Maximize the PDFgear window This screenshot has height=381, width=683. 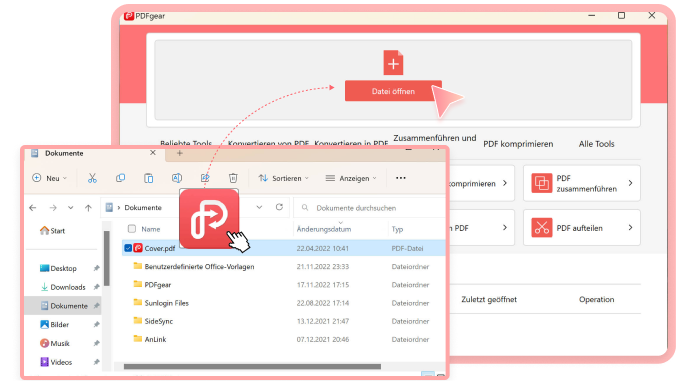pos(622,15)
